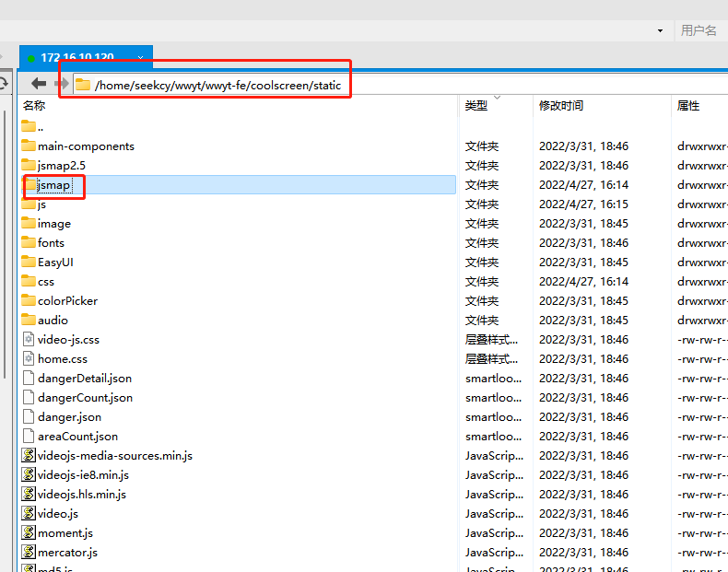Click the areaCount.json file icon

tap(29, 436)
